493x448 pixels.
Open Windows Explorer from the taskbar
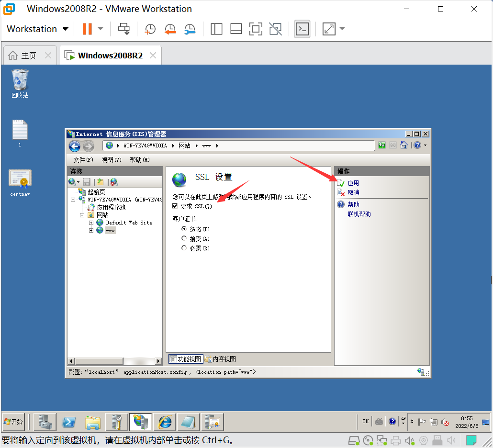click(93, 422)
